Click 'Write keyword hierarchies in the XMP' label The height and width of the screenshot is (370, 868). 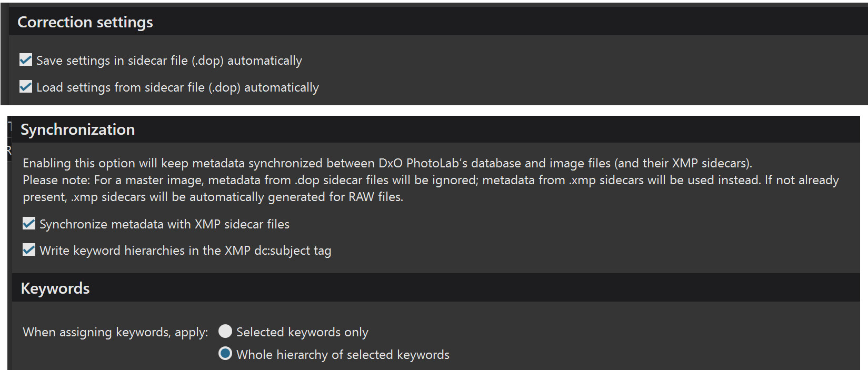click(x=185, y=251)
